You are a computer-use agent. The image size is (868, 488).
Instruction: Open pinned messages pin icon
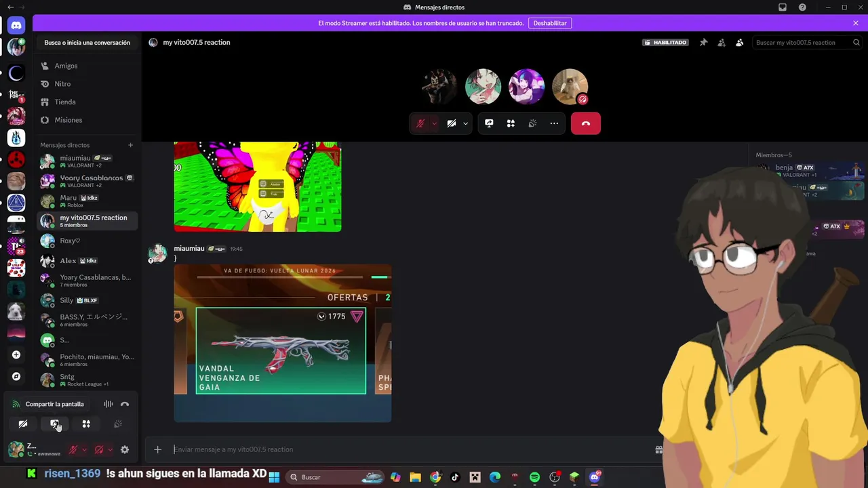coord(703,42)
